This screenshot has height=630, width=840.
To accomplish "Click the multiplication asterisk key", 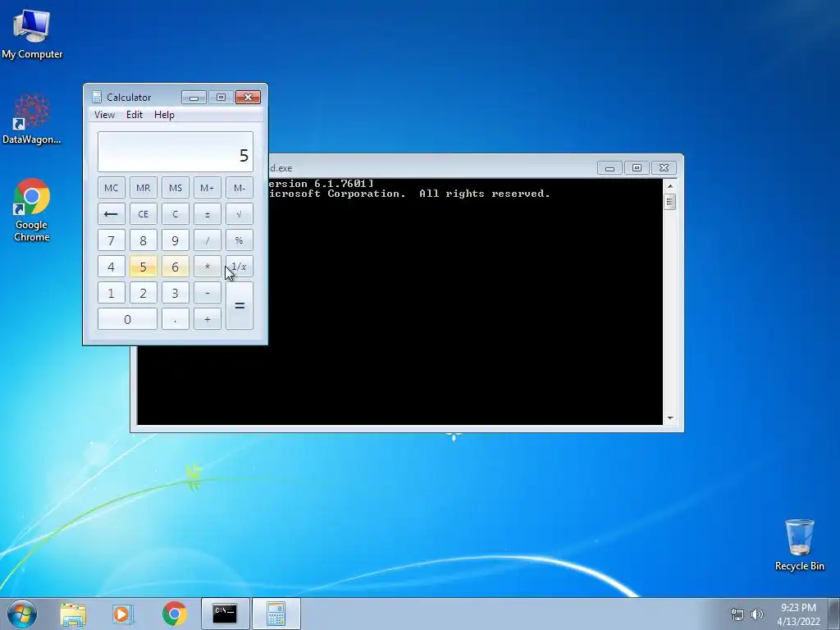I will click(x=208, y=267).
